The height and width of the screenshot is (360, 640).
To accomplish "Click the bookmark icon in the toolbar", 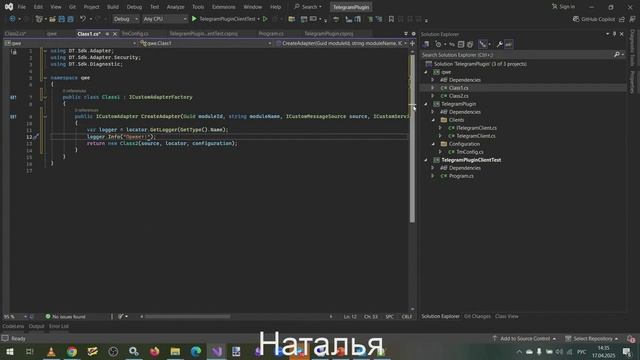I will (391, 19).
